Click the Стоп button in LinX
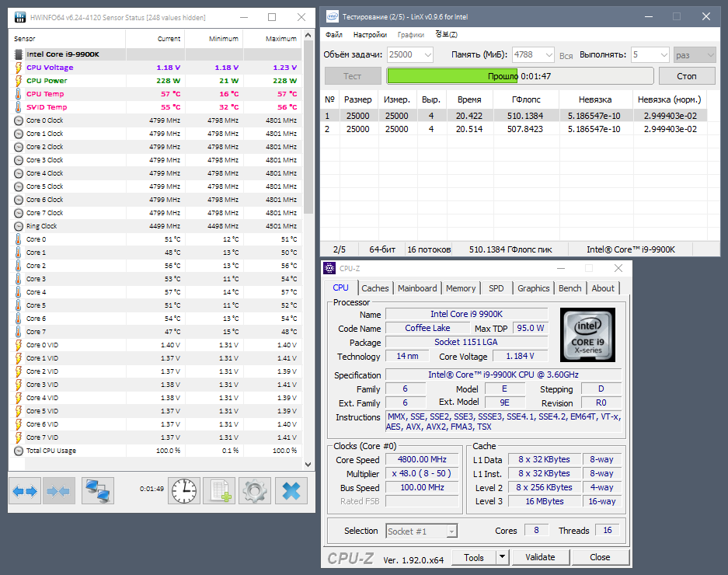This screenshot has width=728, height=575. [687, 75]
